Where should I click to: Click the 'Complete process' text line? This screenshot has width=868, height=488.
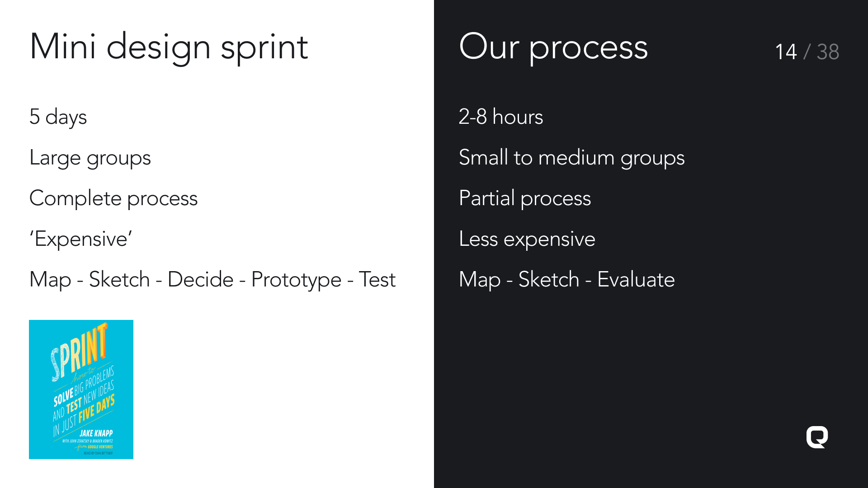[x=113, y=198]
